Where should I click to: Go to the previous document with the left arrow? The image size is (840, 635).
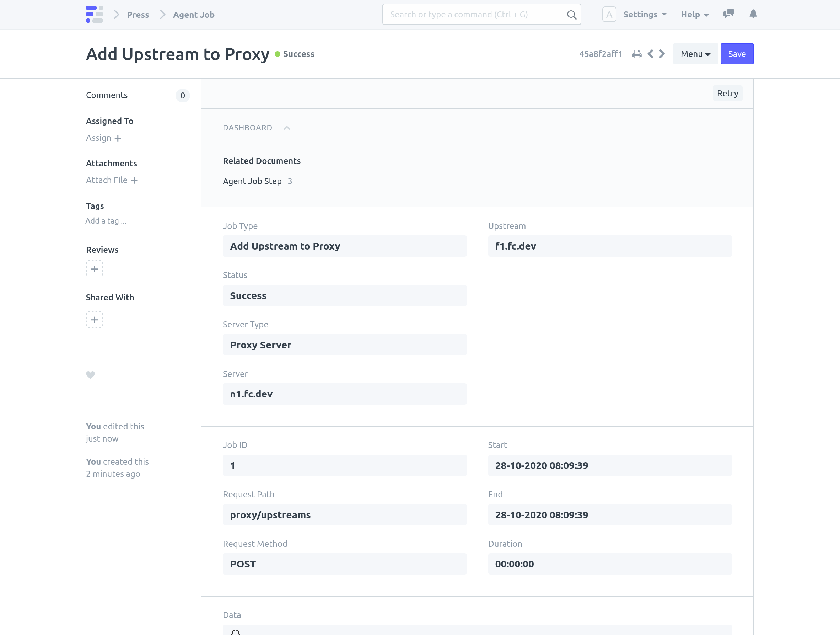point(651,54)
